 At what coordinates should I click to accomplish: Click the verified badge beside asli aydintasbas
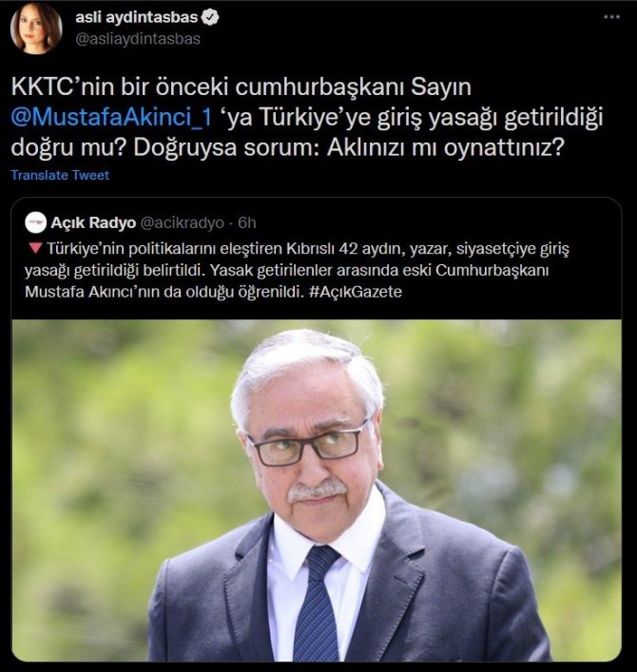(x=210, y=17)
